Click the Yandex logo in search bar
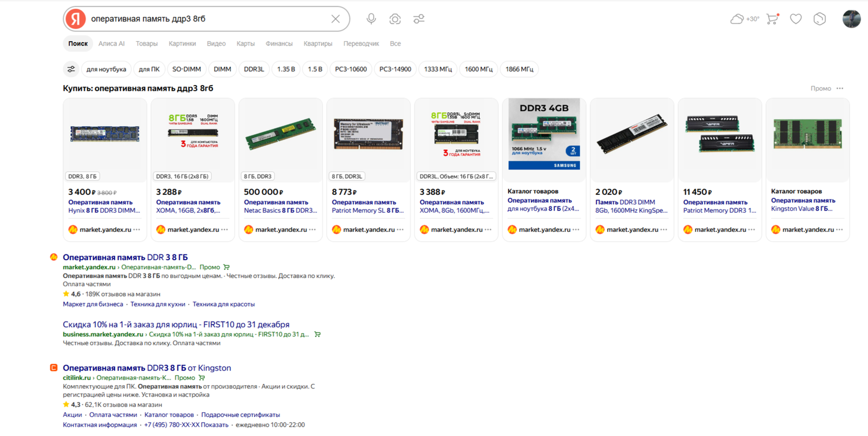Viewport: 868px width, 436px height. [75, 19]
